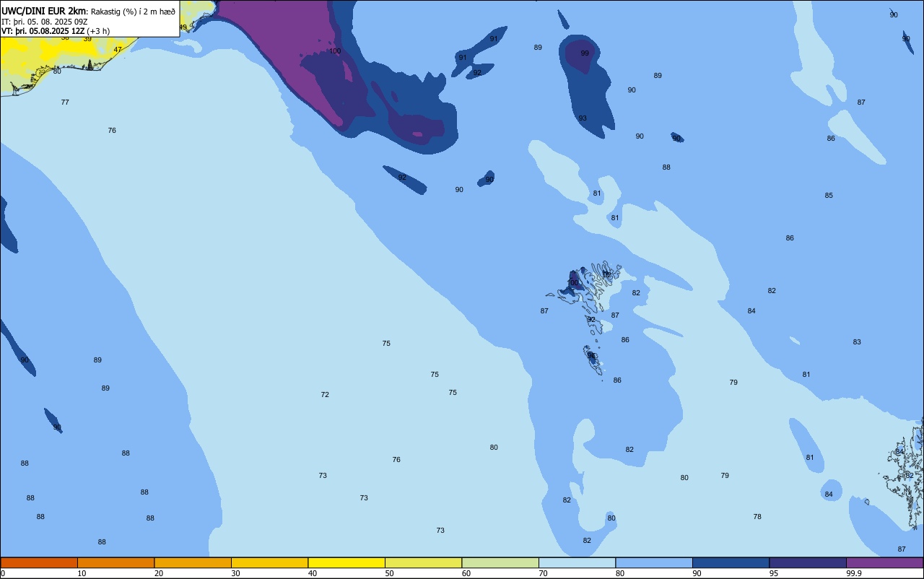The height and width of the screenshot is (579, 924).
Task: Click the 'IT: þri. 05. 08. 2025 09Z' line
Action: coord(45,22)
